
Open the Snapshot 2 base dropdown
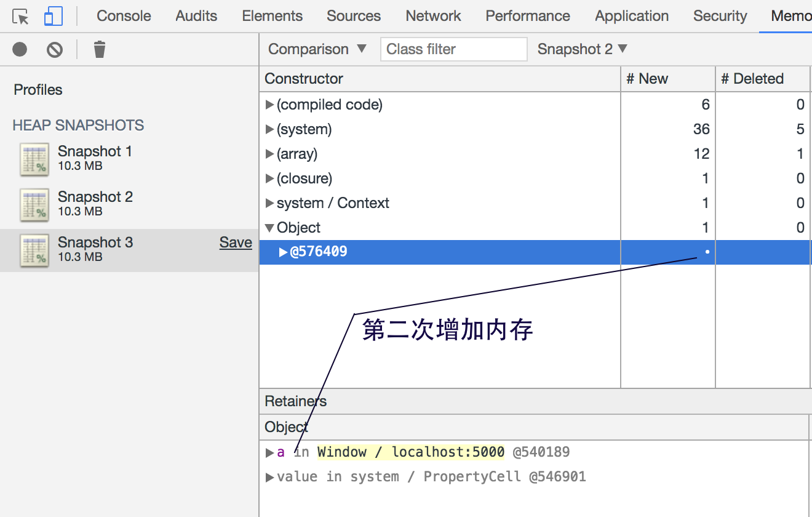point(582,49)
